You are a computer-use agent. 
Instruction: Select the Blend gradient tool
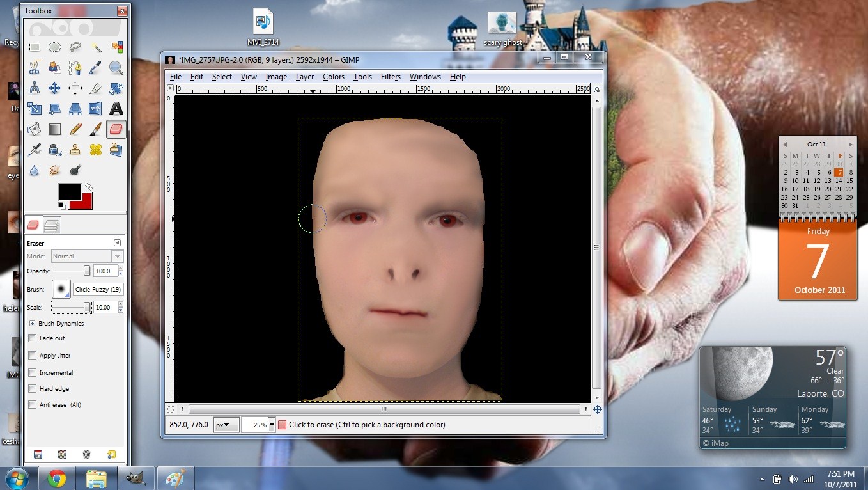pos(55,129)
